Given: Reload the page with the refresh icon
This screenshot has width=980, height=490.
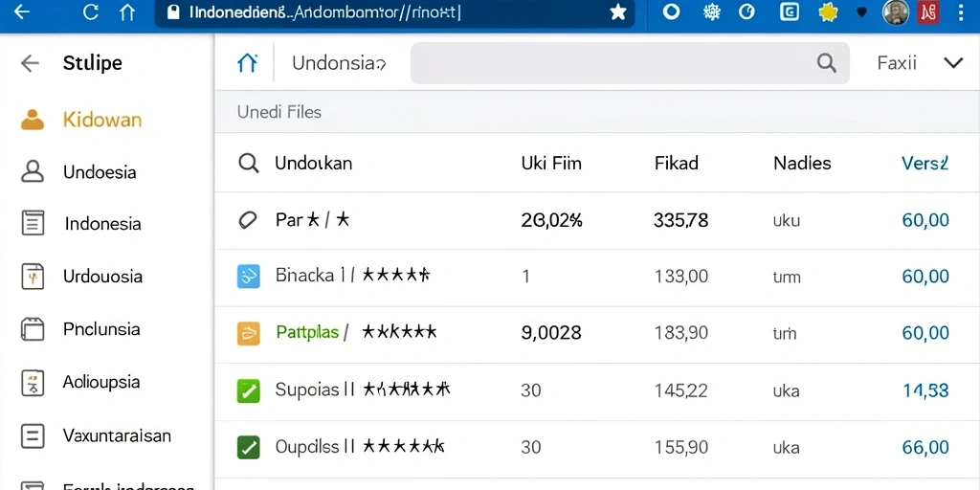Looking at the screenshot, I should click(x=91, y=12).
